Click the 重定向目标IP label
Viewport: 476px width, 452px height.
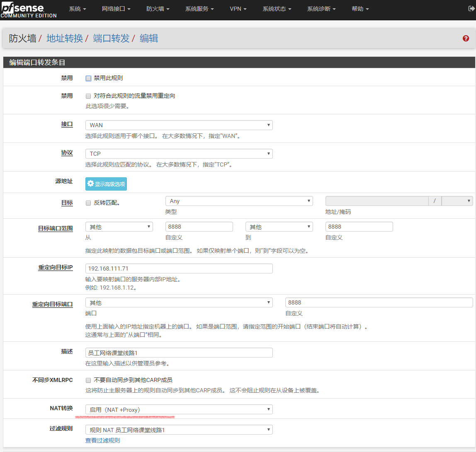pyautogui.click(x=55, y=268)
